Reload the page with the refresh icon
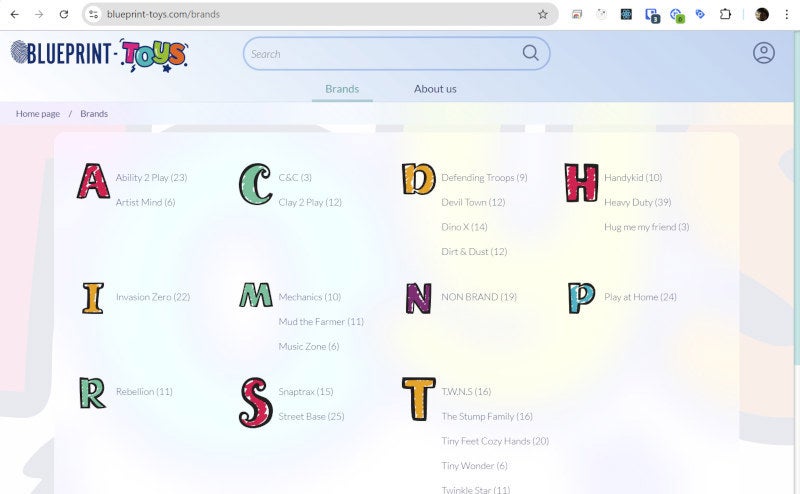This screenshot has width=800, height=494. pos(64,14)
